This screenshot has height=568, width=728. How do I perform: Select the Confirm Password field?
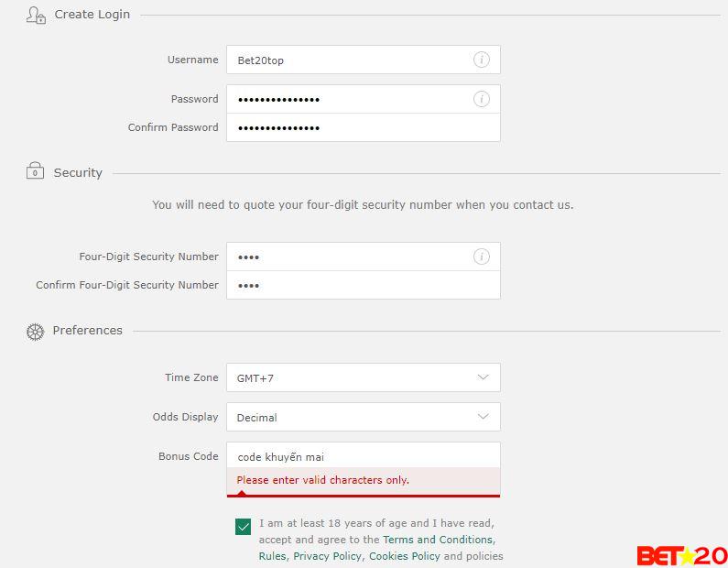pos(363,127)
